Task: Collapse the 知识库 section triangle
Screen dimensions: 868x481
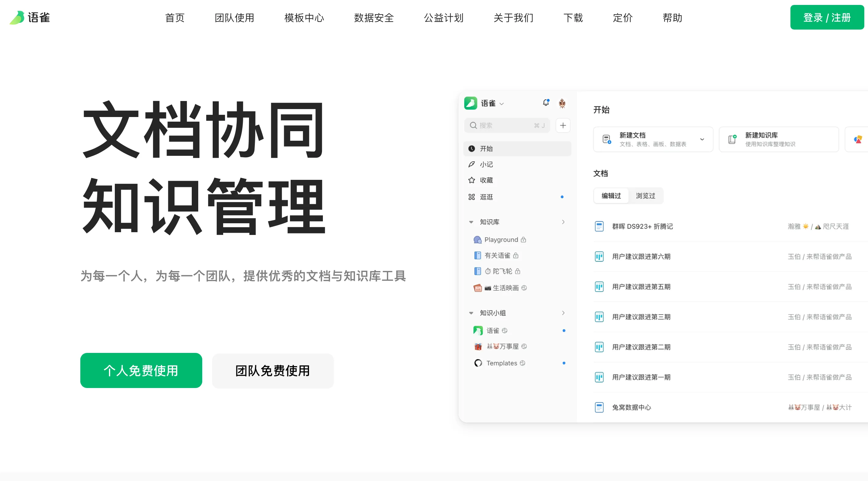Action: click(x=471, y=222)
